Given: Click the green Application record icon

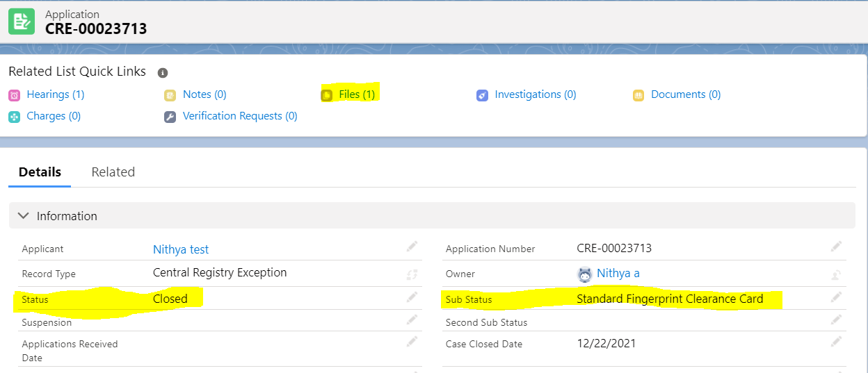Looking at the screenshot, I should click(21, 22).
